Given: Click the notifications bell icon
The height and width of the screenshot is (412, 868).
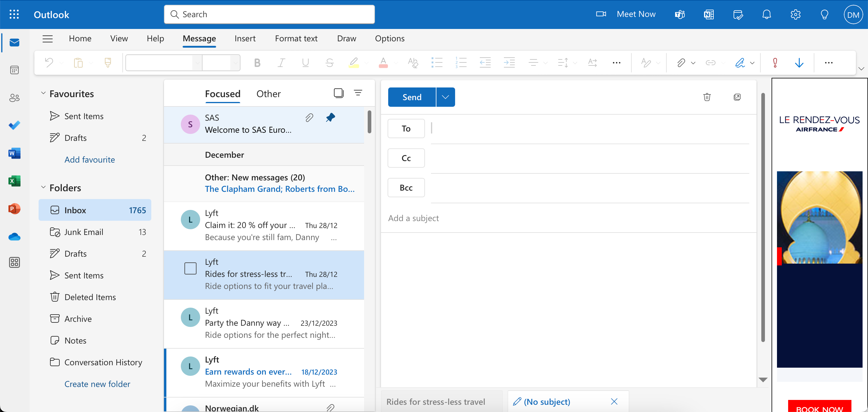Looking at the screenshot, I should click(x=766, y=14).
